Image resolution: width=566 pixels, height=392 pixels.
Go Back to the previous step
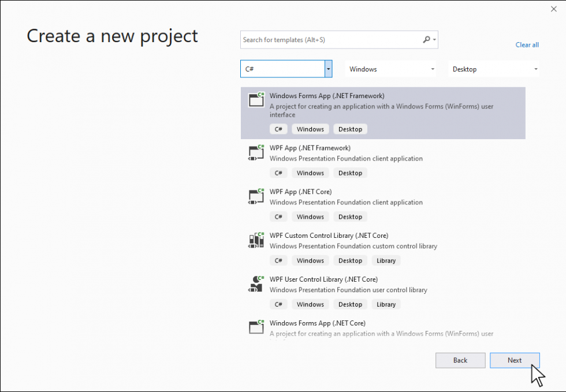click(x=460, y=360)
